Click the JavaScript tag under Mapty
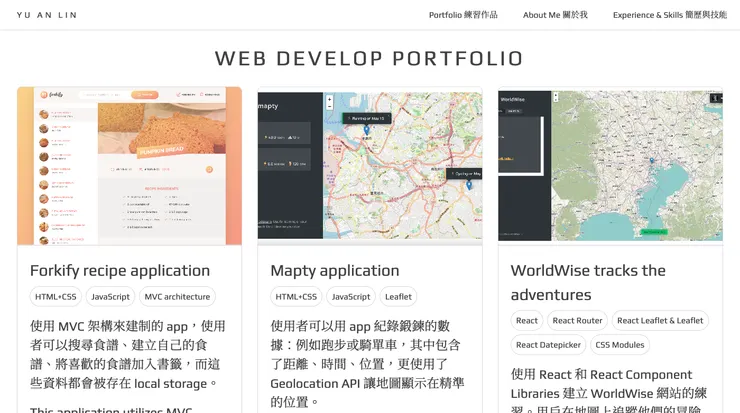 coord(351,296)
